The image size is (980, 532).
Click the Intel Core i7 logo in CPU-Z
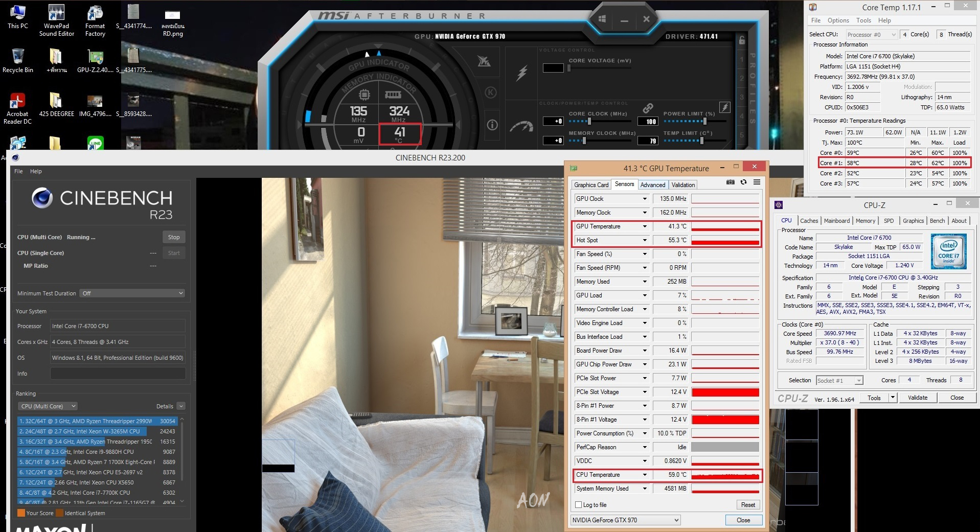948,251
